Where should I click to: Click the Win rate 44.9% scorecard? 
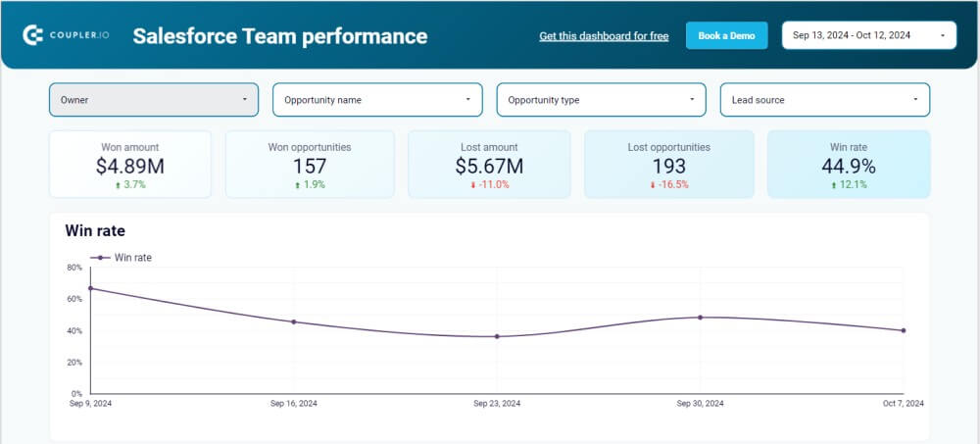coord(848,165)
